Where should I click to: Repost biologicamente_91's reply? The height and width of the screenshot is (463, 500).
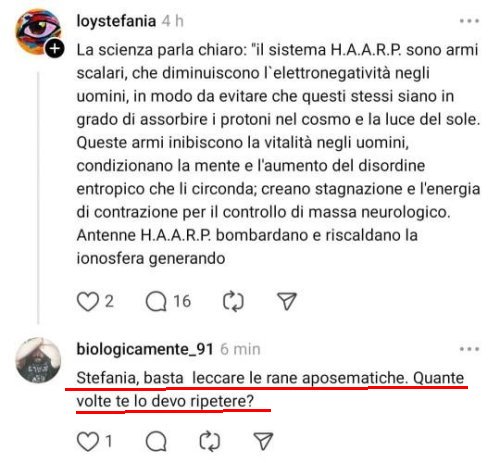(x=210, y=441)
